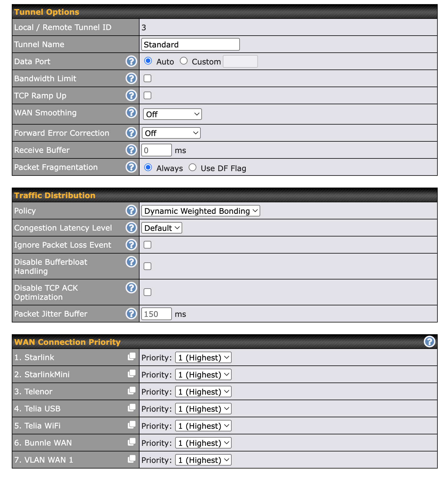Show help for Forward Error Correction
This screenshot has height=480, width=448.
point(131,133)
